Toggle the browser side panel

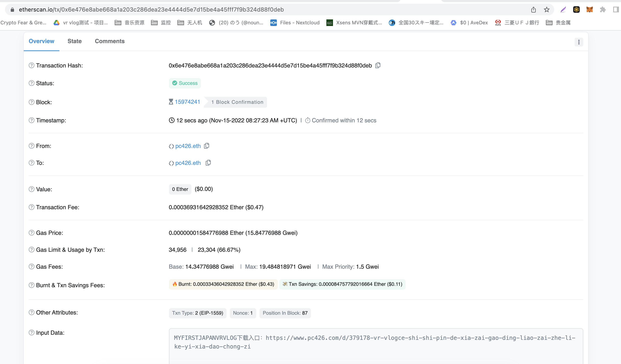tap(616, 10)
